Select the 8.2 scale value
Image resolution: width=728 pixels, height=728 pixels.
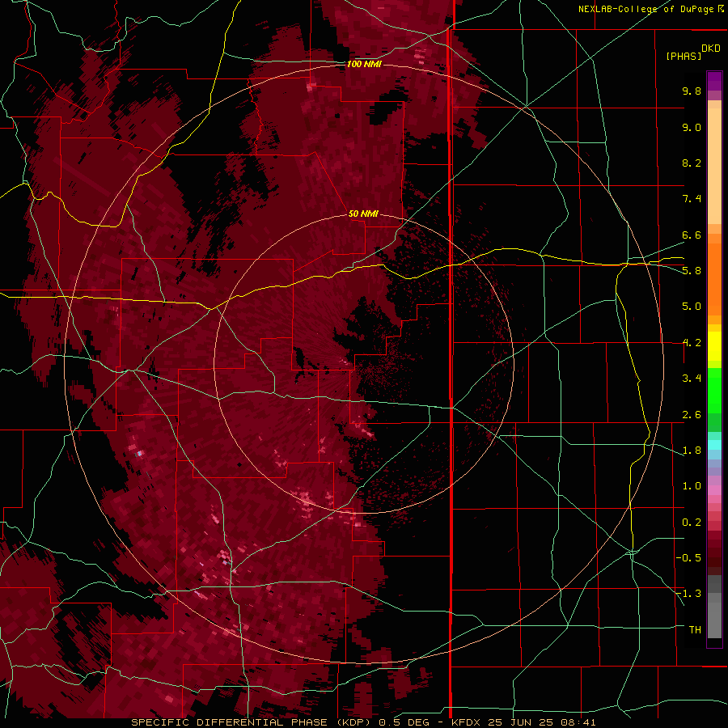[692, 163]
